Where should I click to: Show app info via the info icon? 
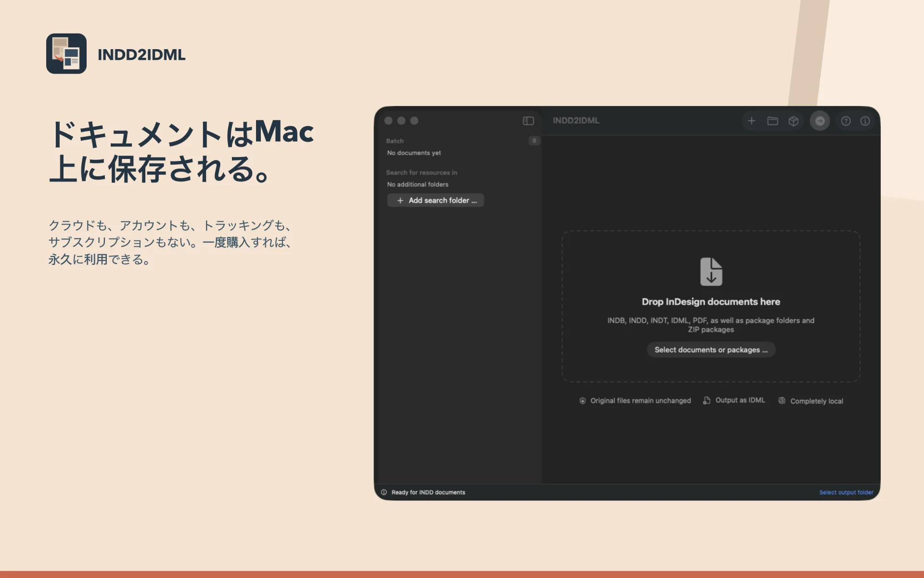pyautogui.click(x=865, y=121)
